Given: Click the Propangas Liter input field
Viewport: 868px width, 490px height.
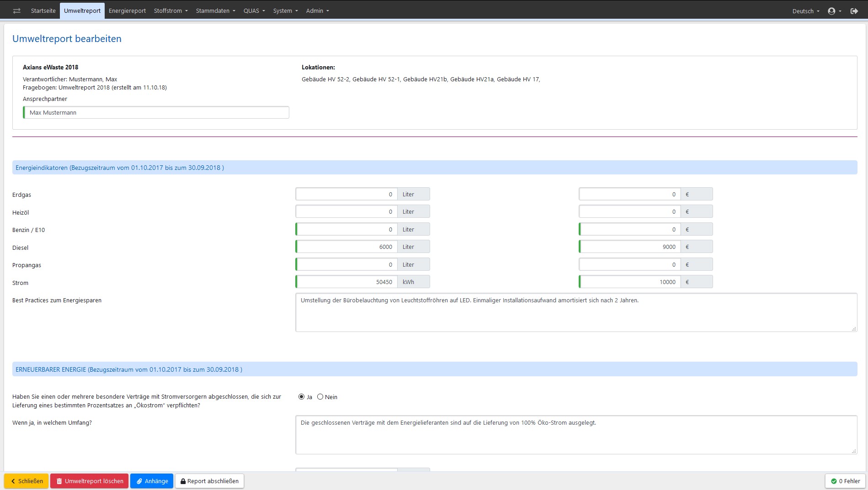Looking at the screenshot, I should point(346,264).
